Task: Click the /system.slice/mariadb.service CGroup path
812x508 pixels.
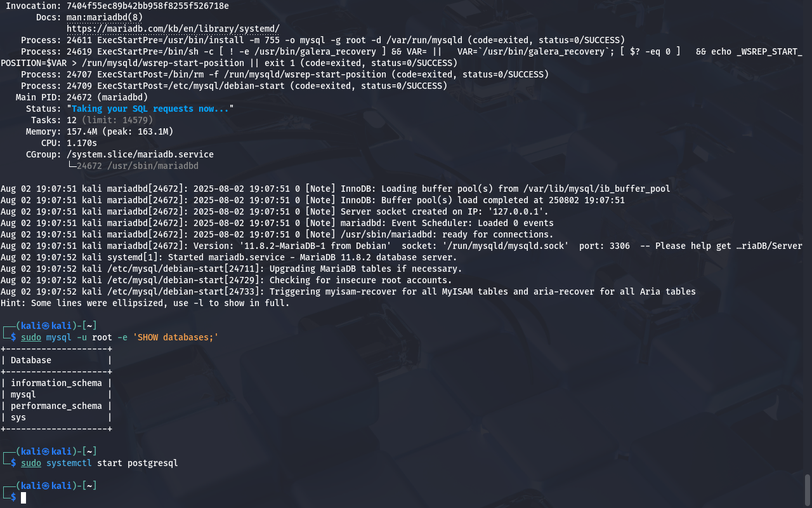Action: (140, 154)
